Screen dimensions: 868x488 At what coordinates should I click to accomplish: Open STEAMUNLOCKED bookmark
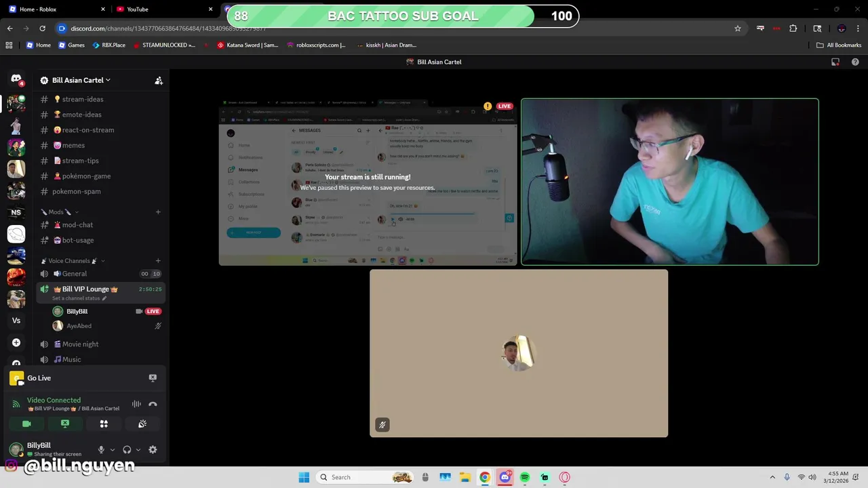(164, 45)
